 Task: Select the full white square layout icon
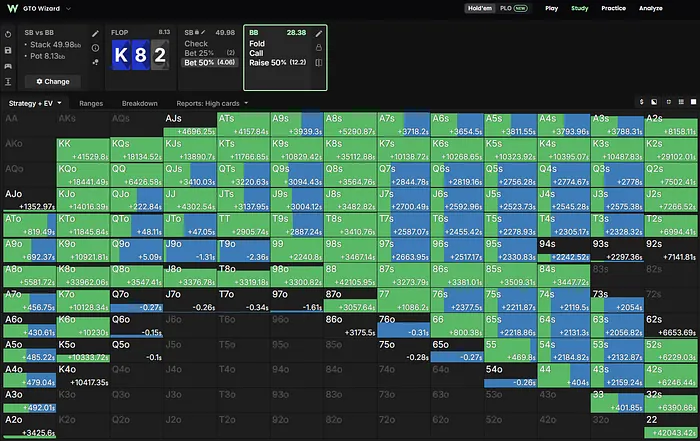click(x=693, y=102)
